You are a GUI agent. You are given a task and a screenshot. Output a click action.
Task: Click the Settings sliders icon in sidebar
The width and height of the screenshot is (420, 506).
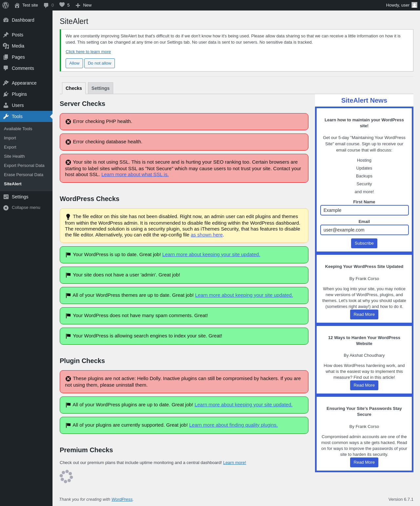click(x=6, y=197)
